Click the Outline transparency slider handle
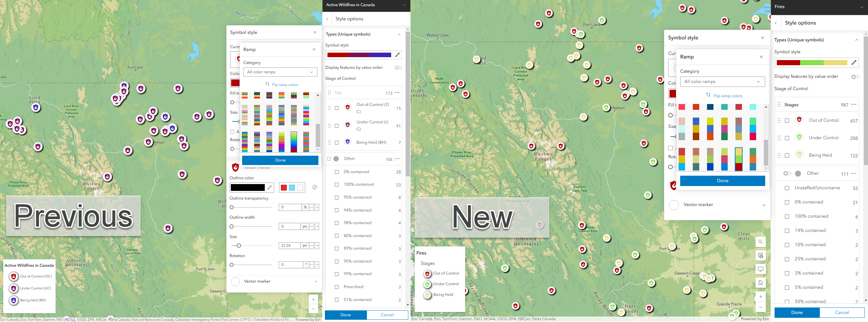 click(232, 207)
